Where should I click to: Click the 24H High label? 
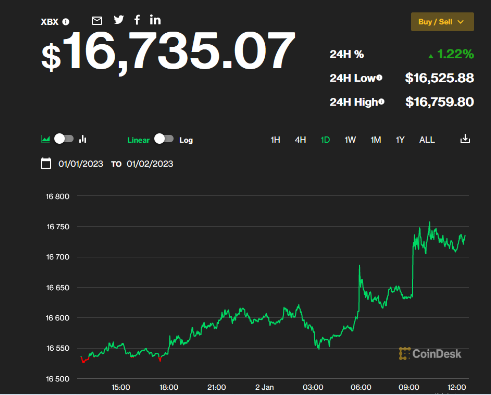click(x=354, y=102)
